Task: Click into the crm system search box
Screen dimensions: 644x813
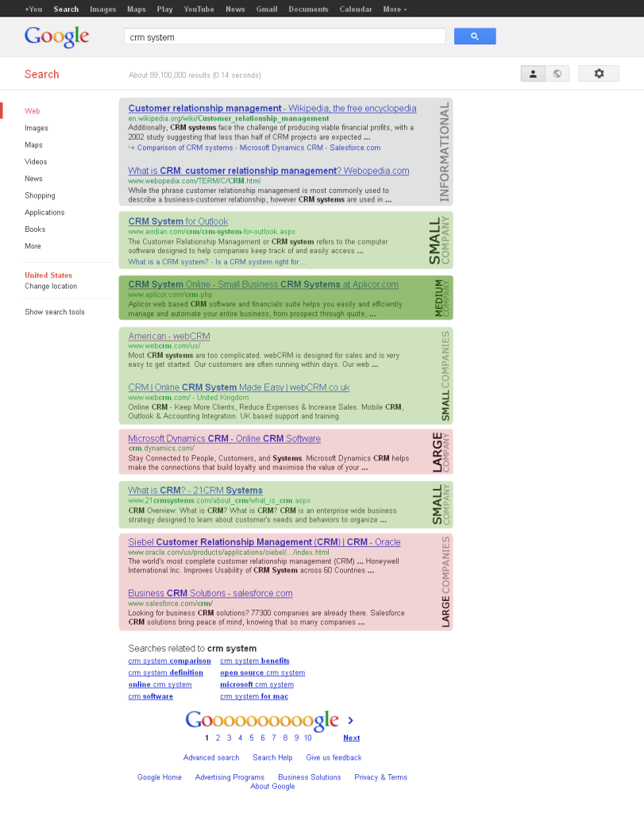Action: point(284,37)
